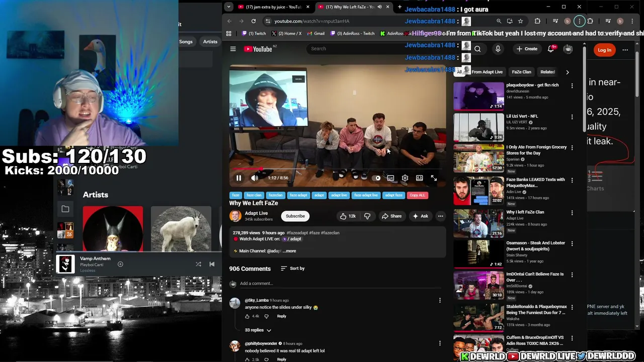Skip to previous track in music player
The image size is (644, 362).
pyautogui.click(x=212, y=264)
